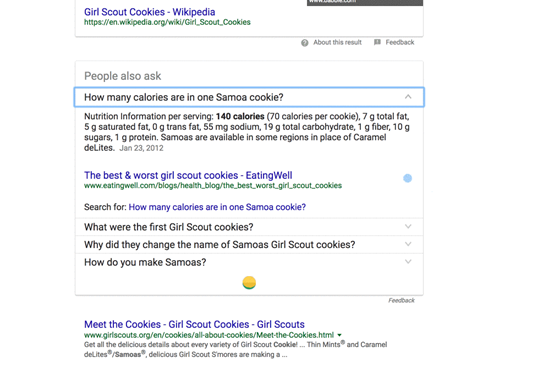Expand How do you make Samoas question

tap(249, 262)
